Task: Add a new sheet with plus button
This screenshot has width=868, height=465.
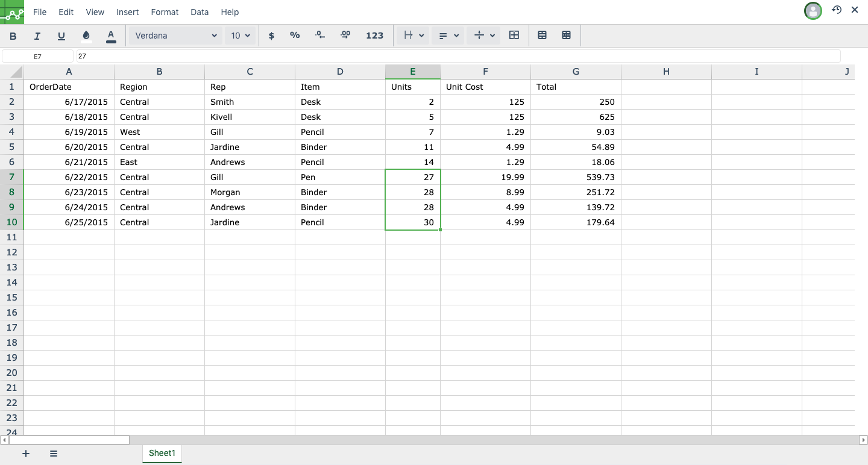Action: (26, 454)
